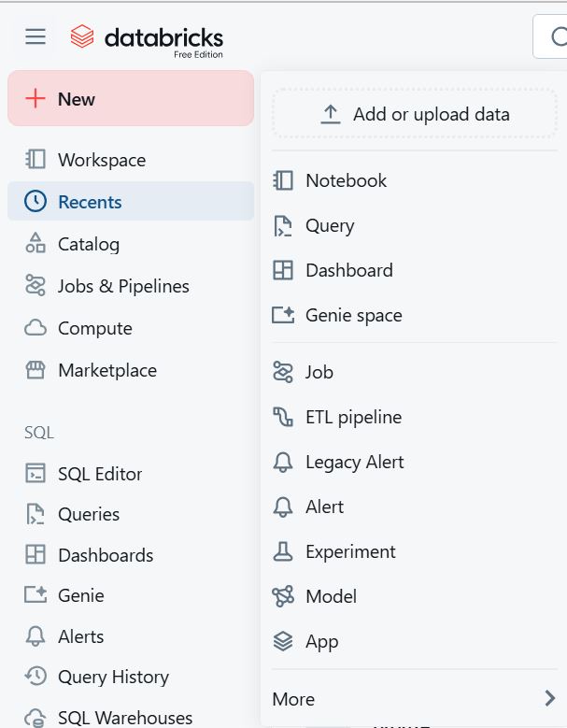
Task: Click the SQL Editor icon
Action: coord(35,473)
